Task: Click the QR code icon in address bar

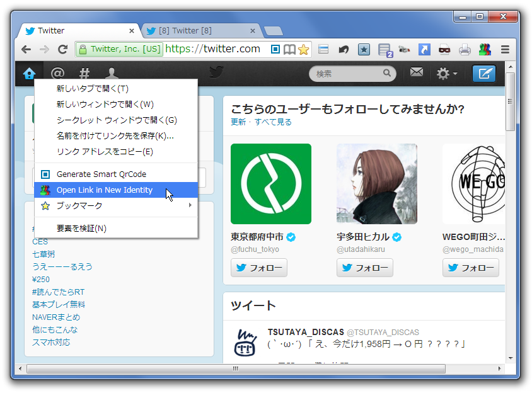Action: (275, 50)
